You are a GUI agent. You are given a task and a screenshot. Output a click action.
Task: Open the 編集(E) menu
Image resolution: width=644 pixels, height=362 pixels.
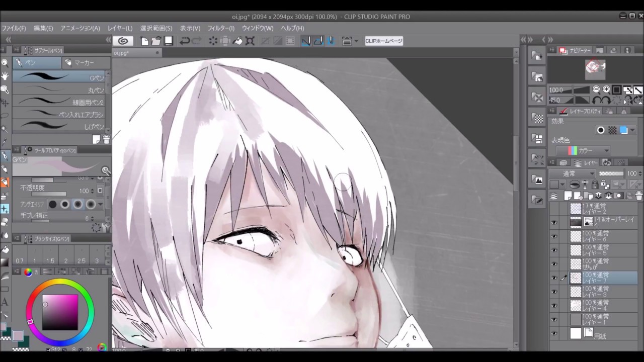coord(43,28)
